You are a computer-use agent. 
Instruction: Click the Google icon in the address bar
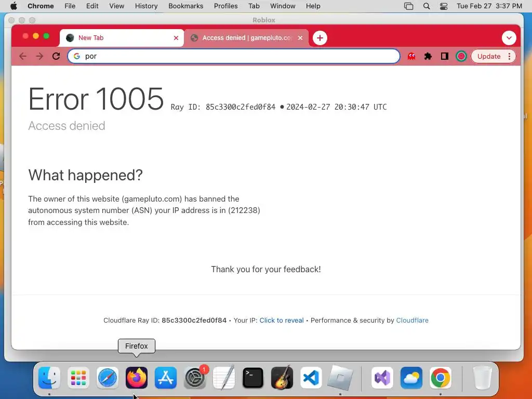pos(77,56)
